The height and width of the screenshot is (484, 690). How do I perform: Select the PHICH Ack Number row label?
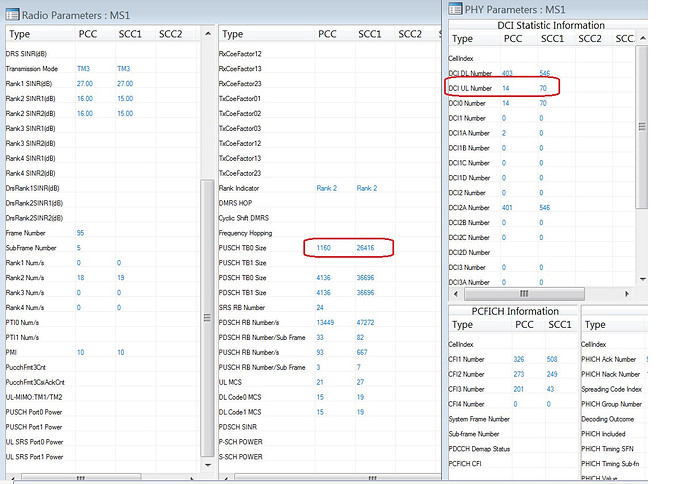point(609,359)
